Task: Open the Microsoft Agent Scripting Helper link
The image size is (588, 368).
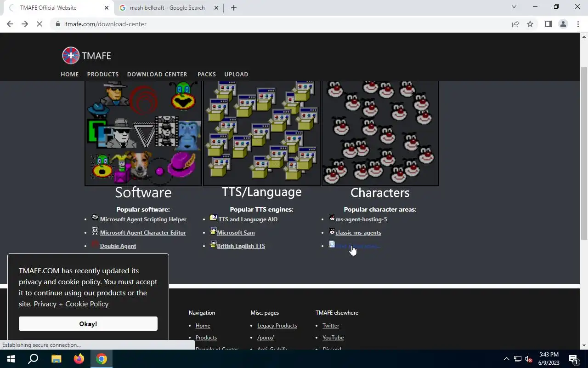Action: point(143,219)
